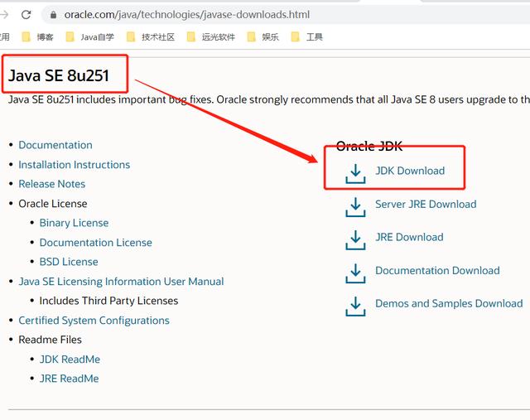Open the 博客 bookmark folder

(x=37, y=36)
